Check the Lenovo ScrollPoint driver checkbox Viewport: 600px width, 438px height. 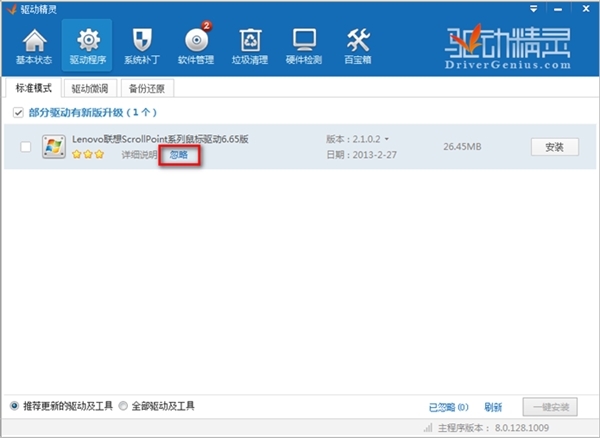(26, 148)
